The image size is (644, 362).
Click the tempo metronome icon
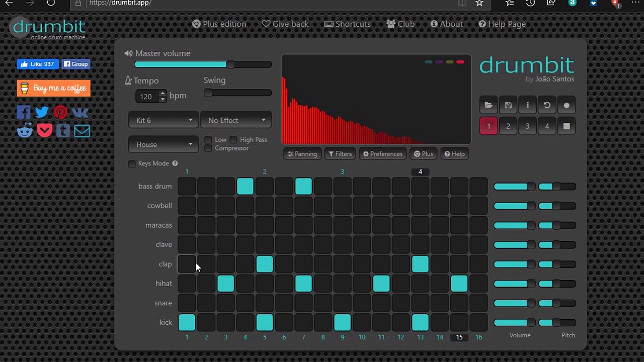(x=128, y=80)
